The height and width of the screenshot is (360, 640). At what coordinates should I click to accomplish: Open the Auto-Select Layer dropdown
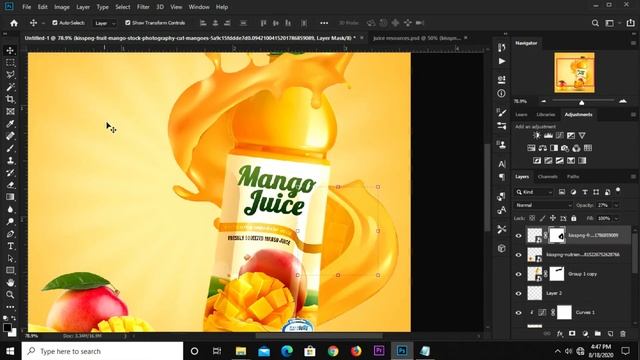pyautogui.click(x=104, y=23)
